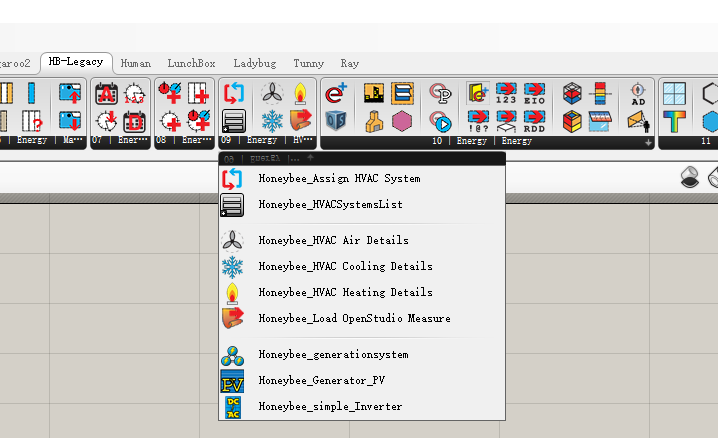
Task: Click the flipped dropdown header with up arrow
Action: pos(362,158)
